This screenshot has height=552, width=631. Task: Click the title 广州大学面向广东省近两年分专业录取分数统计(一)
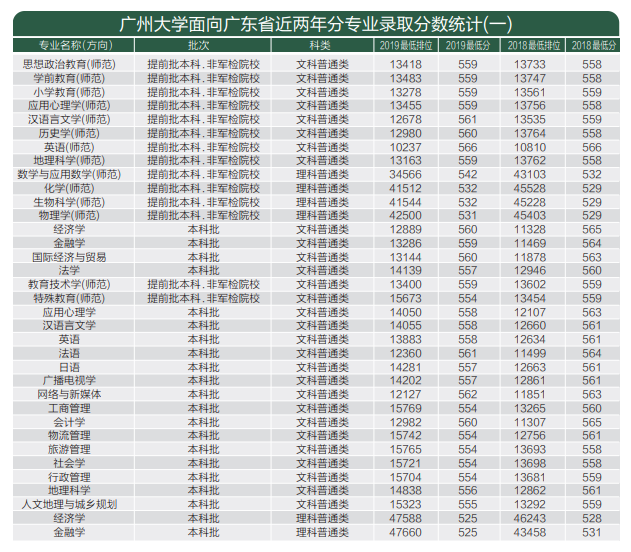(316, 25)
